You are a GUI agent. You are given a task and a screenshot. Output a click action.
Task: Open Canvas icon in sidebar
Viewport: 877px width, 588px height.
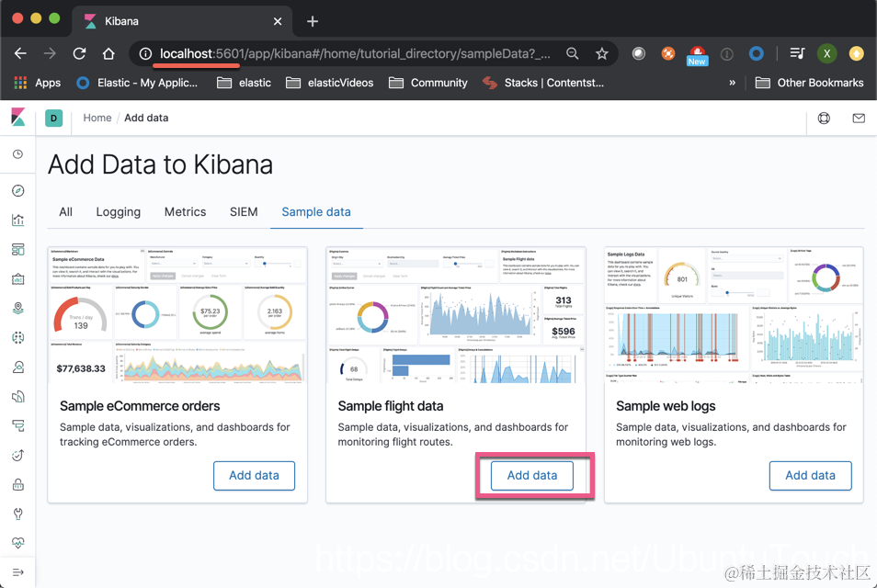click(x=17, y=279)
